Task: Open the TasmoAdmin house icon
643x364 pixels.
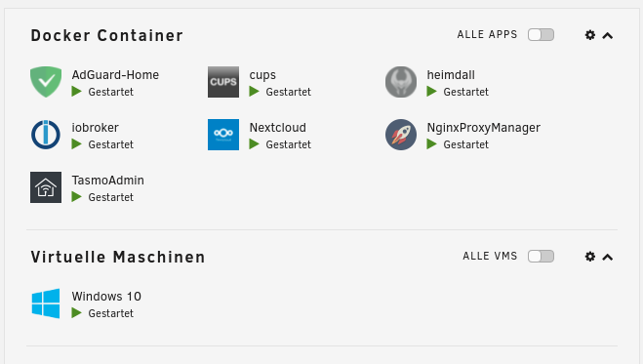Action: tap(46, 187)
